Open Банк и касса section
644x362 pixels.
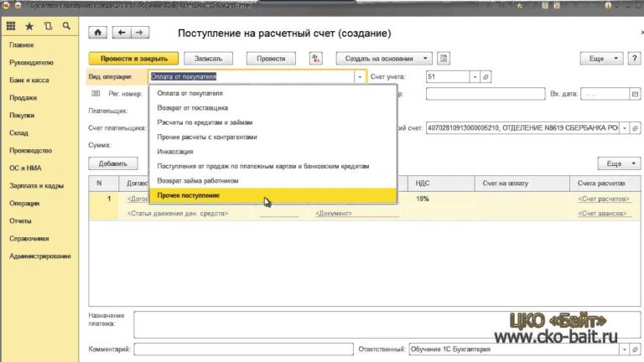click(x=29, y=80)
